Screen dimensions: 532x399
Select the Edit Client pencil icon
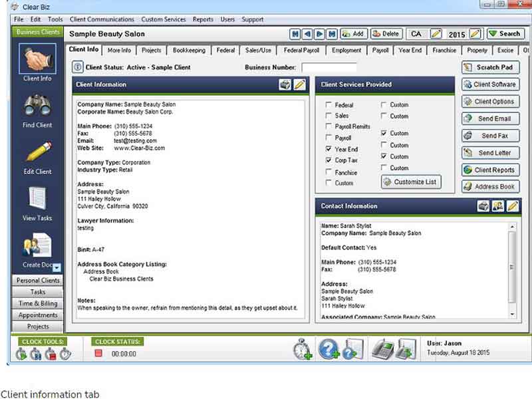pyautogui.click(x=39, y=152)
